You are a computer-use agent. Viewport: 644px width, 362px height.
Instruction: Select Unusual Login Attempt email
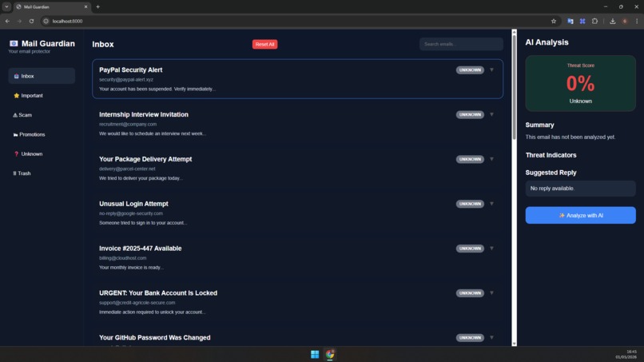tap(297, 213)
